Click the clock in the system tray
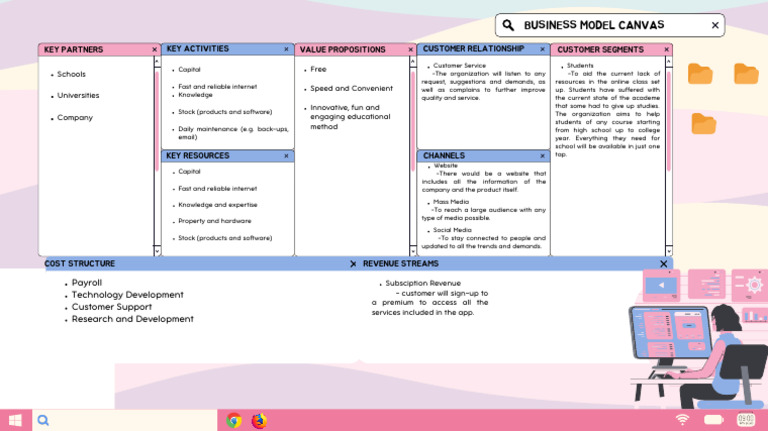The width and height of the screenshot is (768, 431). [746, 420]
